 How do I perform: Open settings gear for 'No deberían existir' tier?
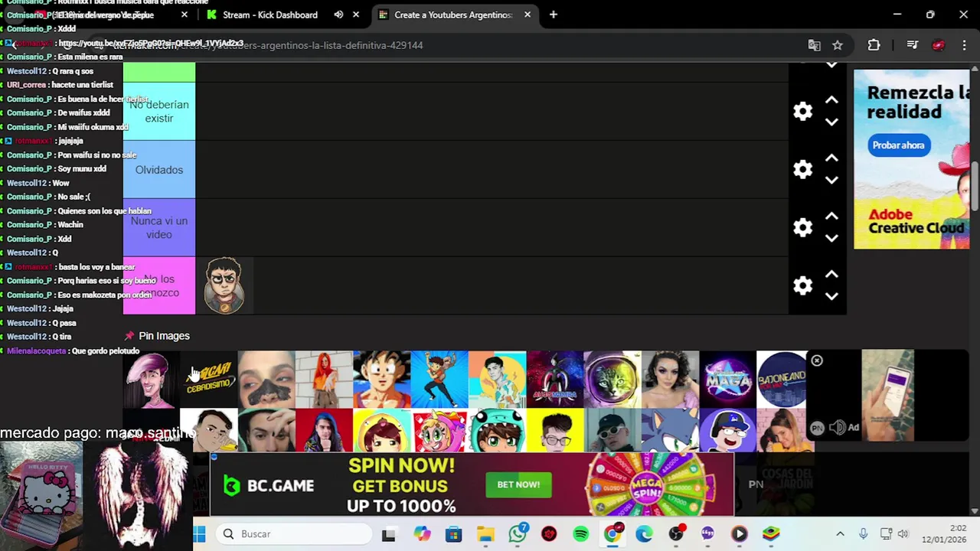tap(802, 111)
